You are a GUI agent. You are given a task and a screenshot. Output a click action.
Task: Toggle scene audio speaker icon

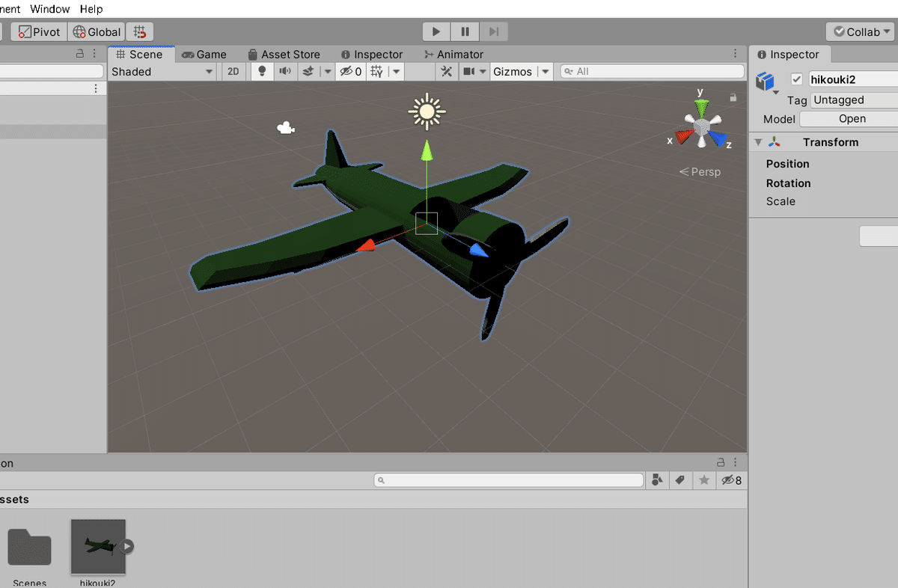click(285, 72)
